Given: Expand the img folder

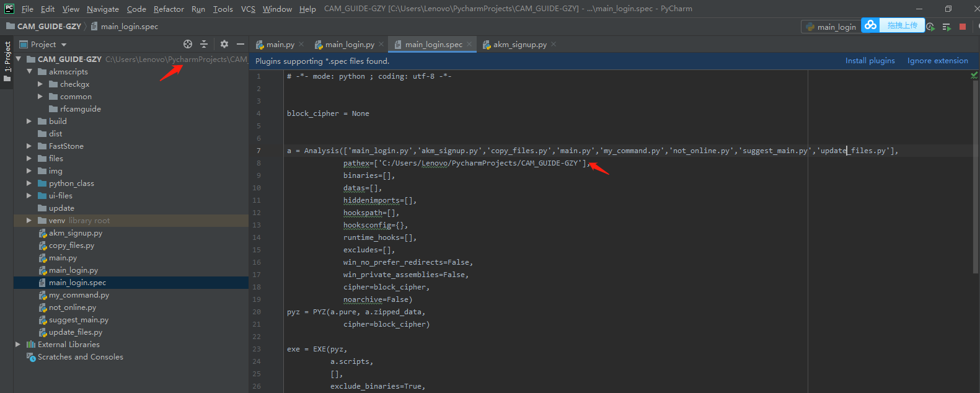Looking at the screenshot, I should coord(29,170).
